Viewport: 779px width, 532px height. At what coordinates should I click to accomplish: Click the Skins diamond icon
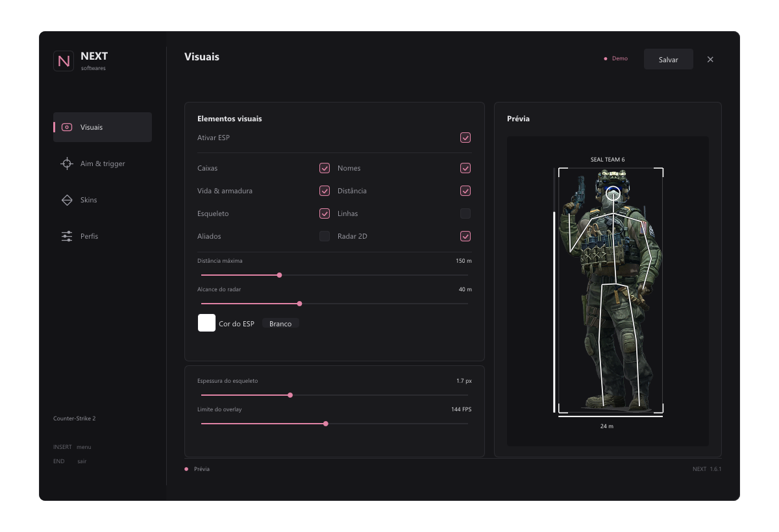[67, 200]
